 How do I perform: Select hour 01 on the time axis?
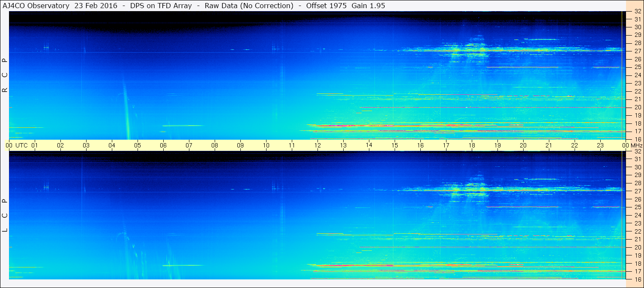click(x=35, y=145)
